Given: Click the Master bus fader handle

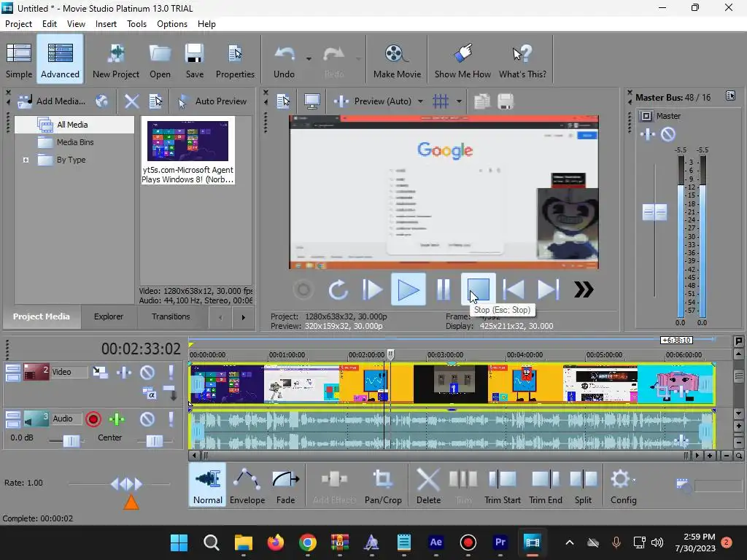Looking at the screenshot, I should click(654, 212).
